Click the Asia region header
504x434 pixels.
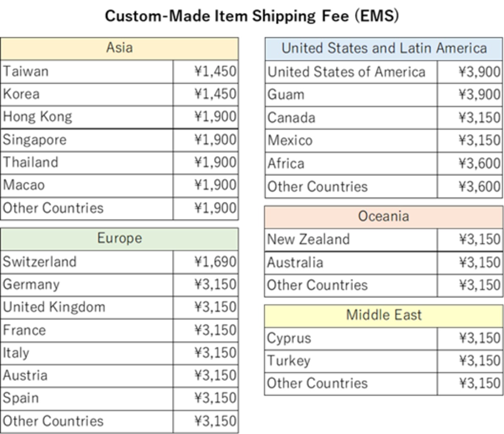(119, 48)
